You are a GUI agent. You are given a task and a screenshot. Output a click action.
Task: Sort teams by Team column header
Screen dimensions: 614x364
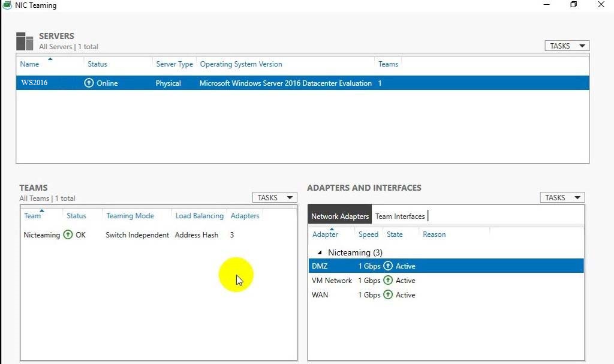[x=32, y=216]
